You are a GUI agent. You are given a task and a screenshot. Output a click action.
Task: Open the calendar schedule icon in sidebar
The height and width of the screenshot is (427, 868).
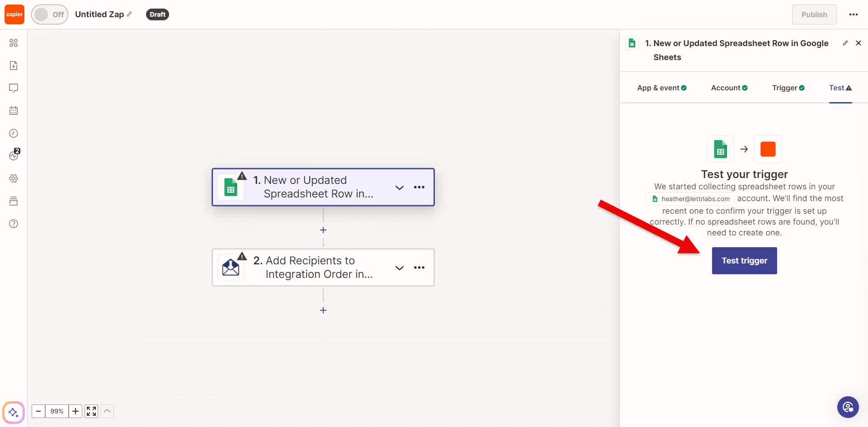click(x=14, y=111)
